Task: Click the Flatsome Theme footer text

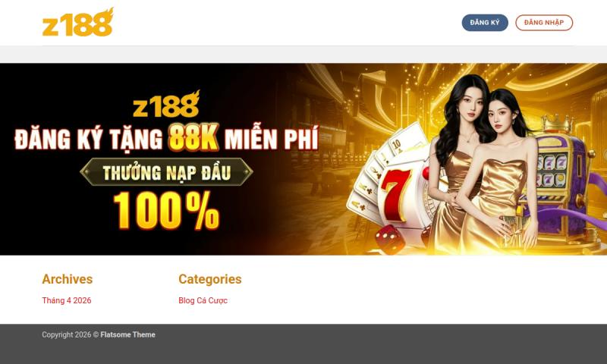Action: pyautogui.click(x=127, y=335)
